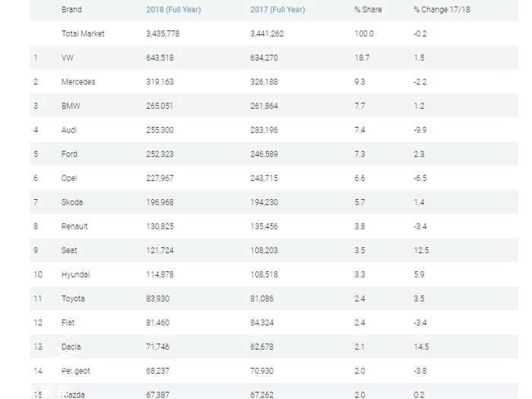Click the Opel brand name

[x=69, y=179]
